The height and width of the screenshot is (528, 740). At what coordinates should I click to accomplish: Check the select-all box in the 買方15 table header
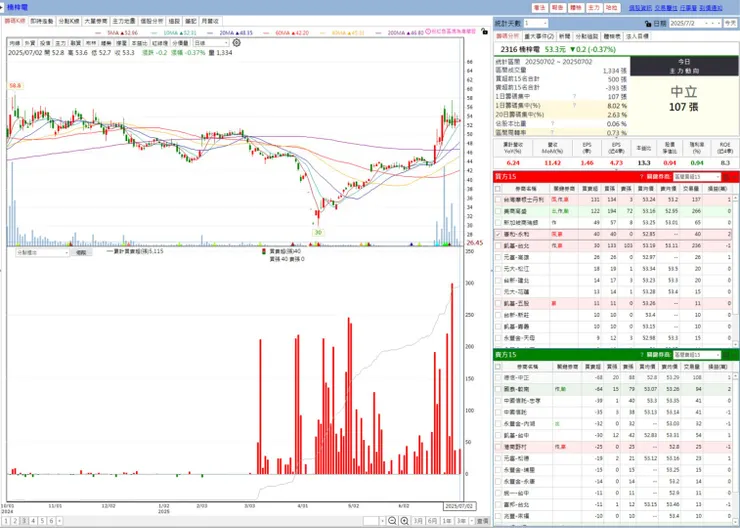click(498, 189)
